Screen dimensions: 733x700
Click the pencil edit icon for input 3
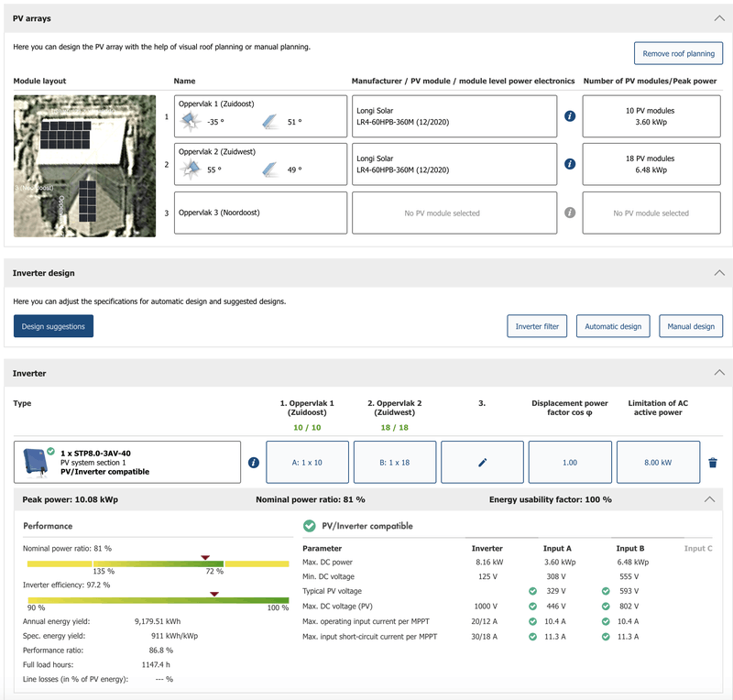pos(483,463)
